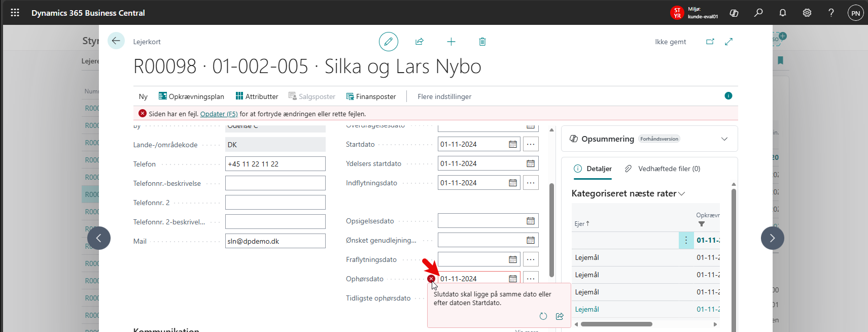Expand the Opsummering section chevron
The image size is (868, 332).
coord(724,139)
